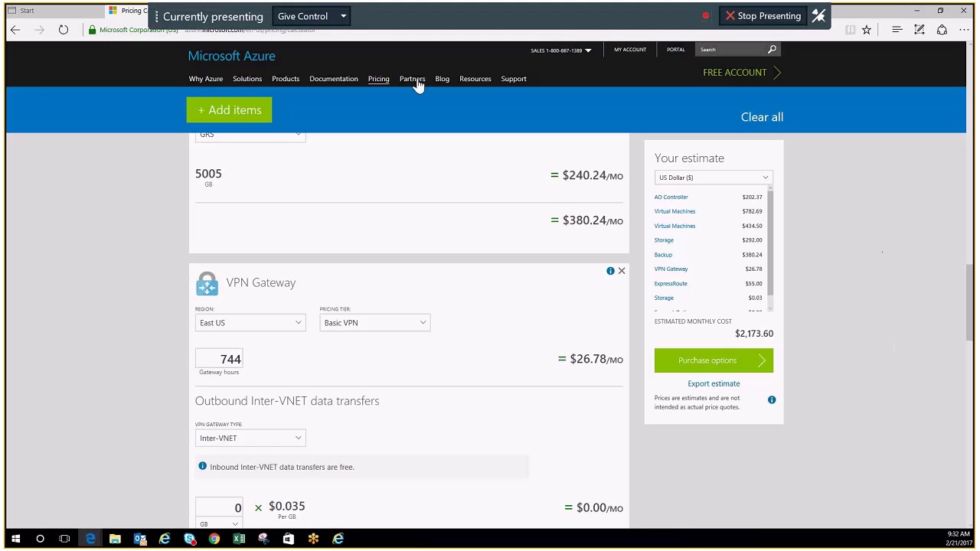Open Cortana circle in taskbar
This screenshot has height=551, width=980.
click(40, 539)
